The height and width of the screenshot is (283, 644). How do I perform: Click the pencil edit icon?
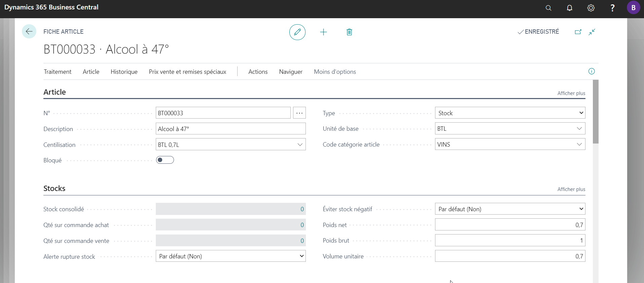click(x=297, y=32)
